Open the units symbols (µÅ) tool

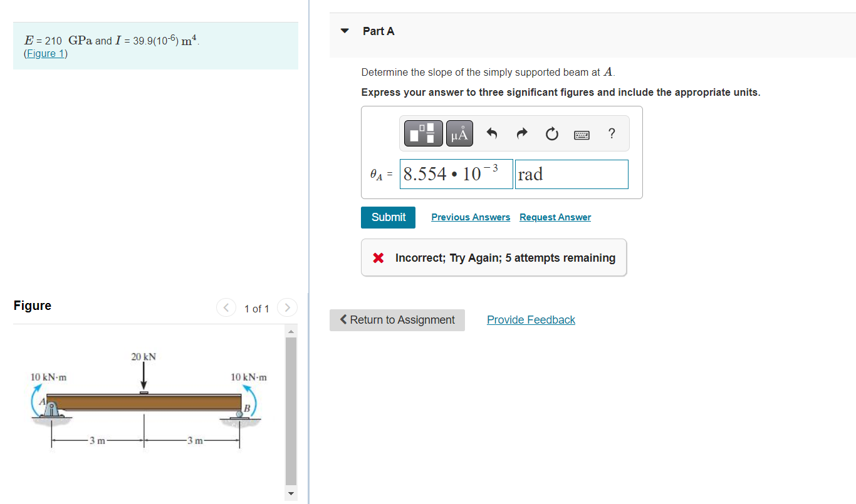(x=459, y=133)
